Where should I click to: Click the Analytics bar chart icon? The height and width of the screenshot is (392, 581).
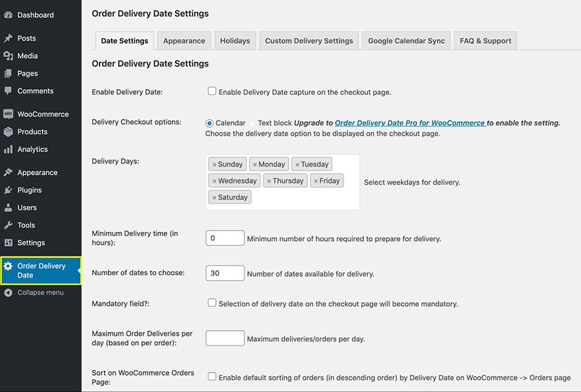pyautogui.click(x=8, y=149)
